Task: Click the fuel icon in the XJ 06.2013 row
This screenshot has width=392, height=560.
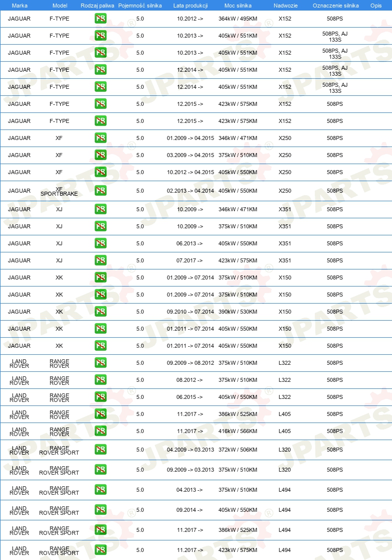Action: pos(101,243)
